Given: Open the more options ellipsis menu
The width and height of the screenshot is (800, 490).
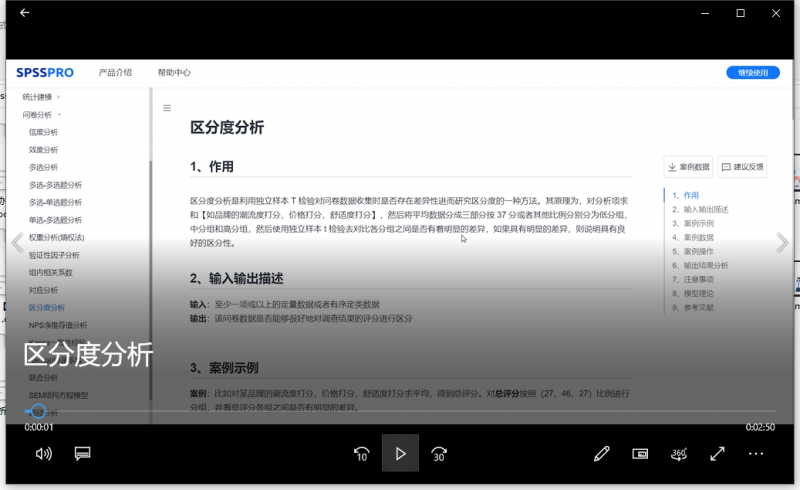Looking at the screenshot, I should [756, 453].
